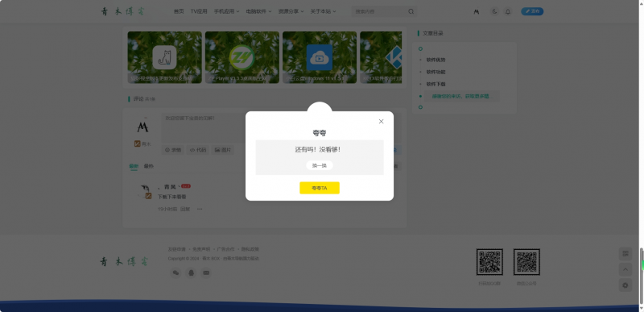Click the page vertical scrollbar thumb
This screenshot has height=312, width=644.
coord(642,277)
